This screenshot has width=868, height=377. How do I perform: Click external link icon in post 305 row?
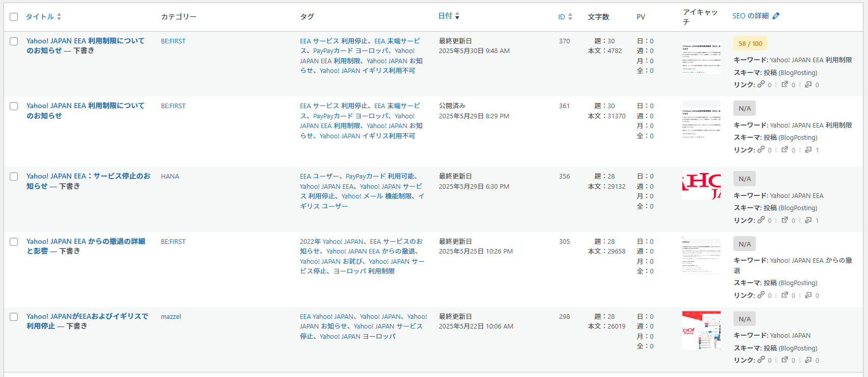pyautogui.click(x=785, y=295)
